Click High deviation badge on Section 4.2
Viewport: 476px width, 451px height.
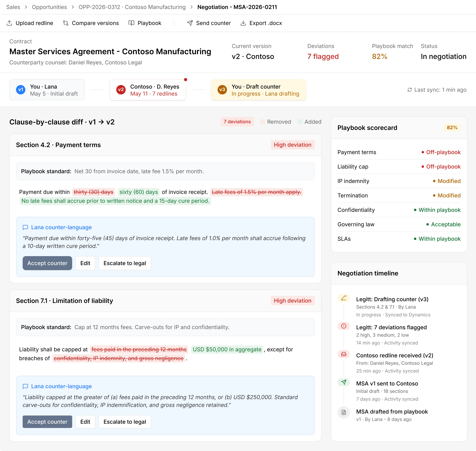[x=293, y=145]
